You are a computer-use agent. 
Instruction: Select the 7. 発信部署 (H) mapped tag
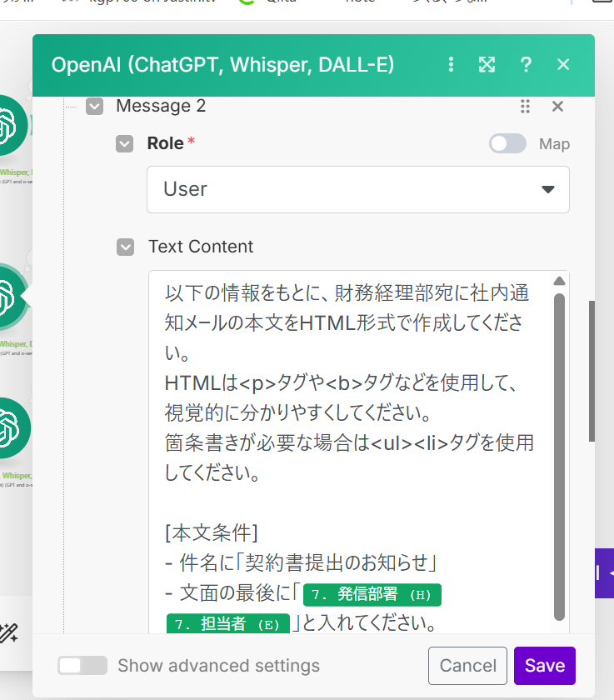[372, 595]
